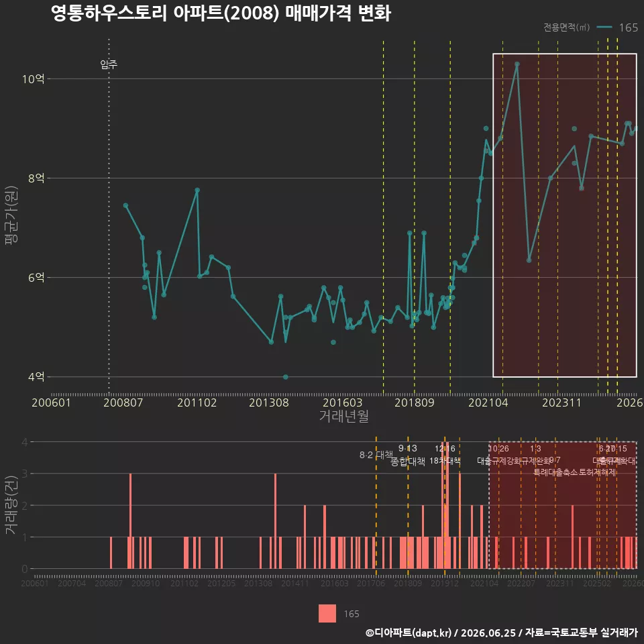This screenshot has width=644, height=644.
Task: Click 200910 on the volume chart x-axis
Action: click(146, 583)
